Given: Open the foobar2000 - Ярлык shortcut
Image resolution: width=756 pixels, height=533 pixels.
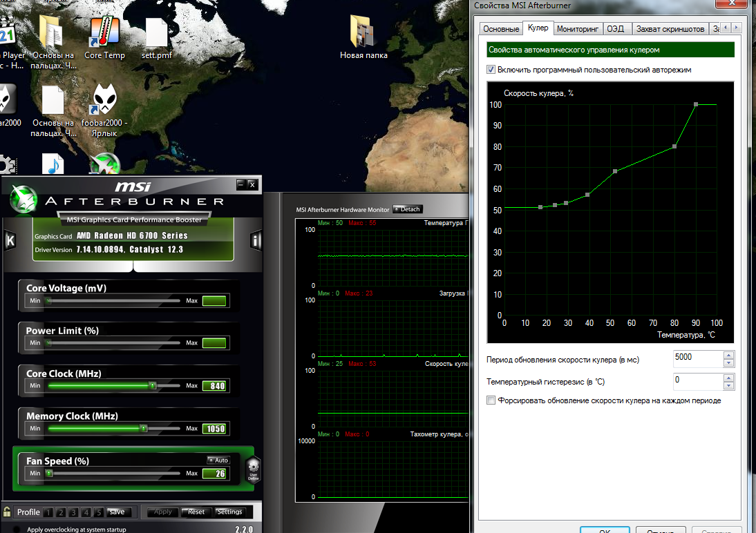Looking at the screenshot, I should click(x=104, y=110).
